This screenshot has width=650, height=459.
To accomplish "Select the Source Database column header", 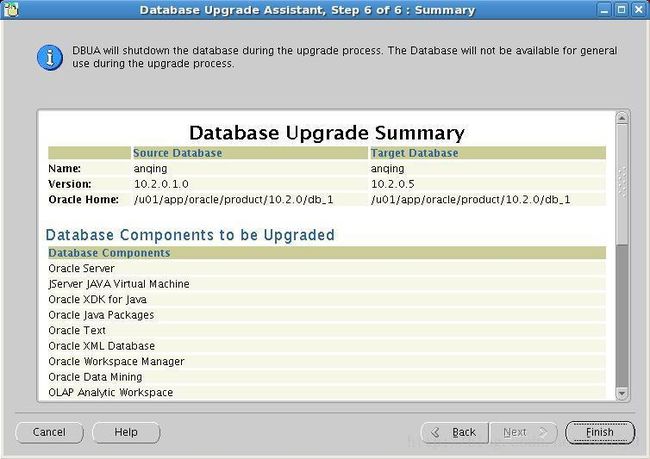I will (250, 153).
